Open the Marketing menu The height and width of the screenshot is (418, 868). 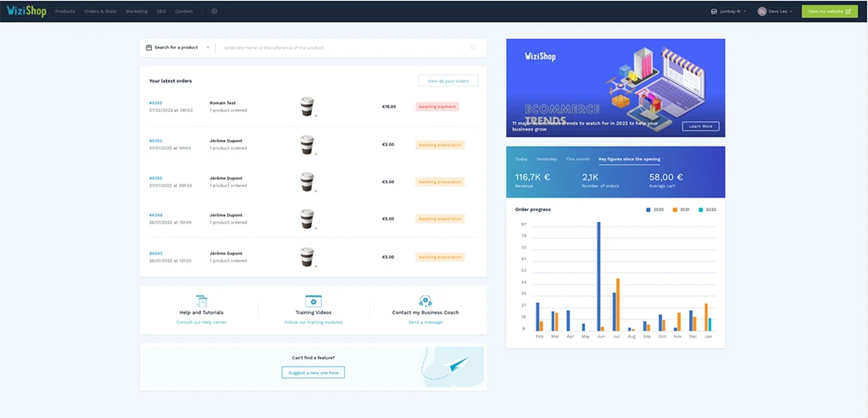click(x=136, y=11)
